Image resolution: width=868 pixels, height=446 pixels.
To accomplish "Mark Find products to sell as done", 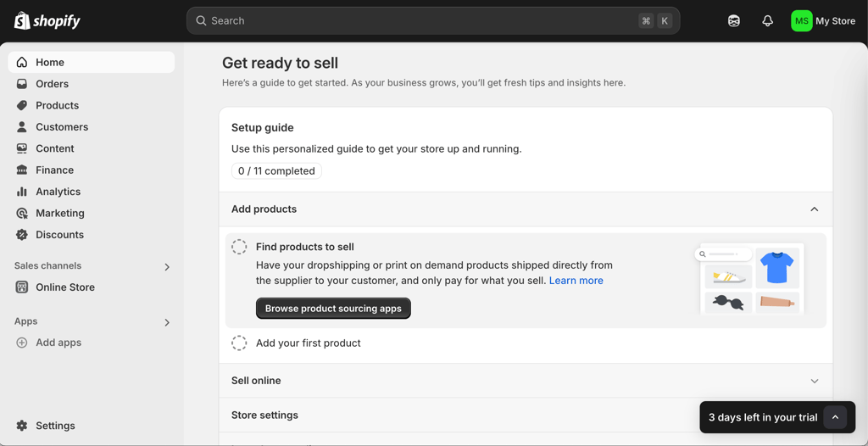I will pyautogui.click(x=239, y=247).
